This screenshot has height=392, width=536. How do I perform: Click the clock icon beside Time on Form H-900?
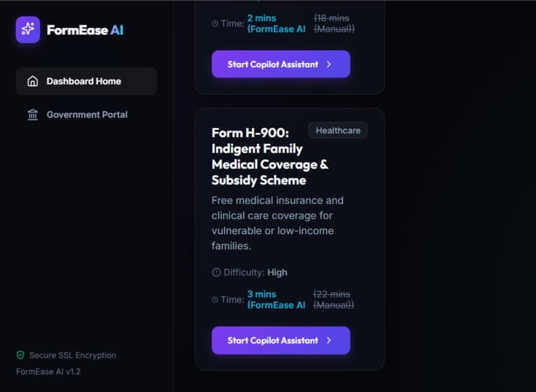(215, 300)
